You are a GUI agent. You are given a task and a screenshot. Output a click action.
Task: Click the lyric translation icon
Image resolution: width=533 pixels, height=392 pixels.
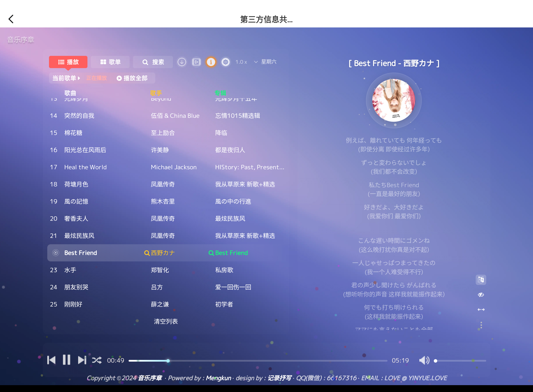(x=481, y=280)
